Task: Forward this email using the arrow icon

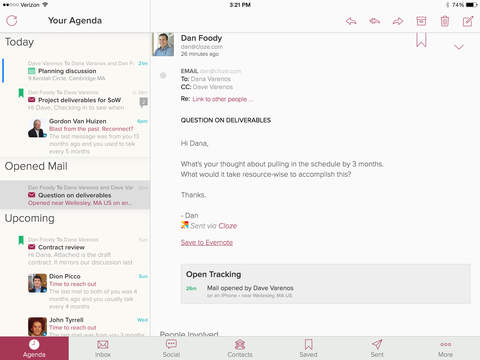Action: tap(398, 21)
